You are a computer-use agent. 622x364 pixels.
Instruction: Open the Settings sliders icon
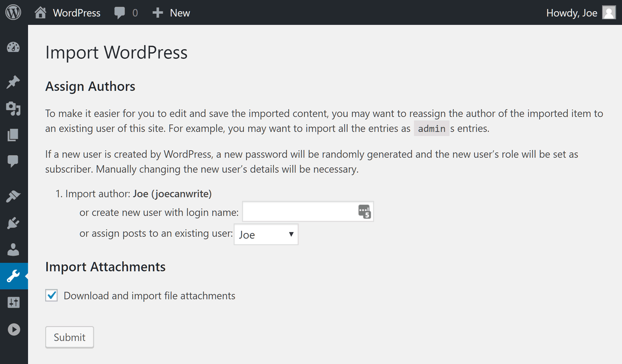tap(13, 303)
